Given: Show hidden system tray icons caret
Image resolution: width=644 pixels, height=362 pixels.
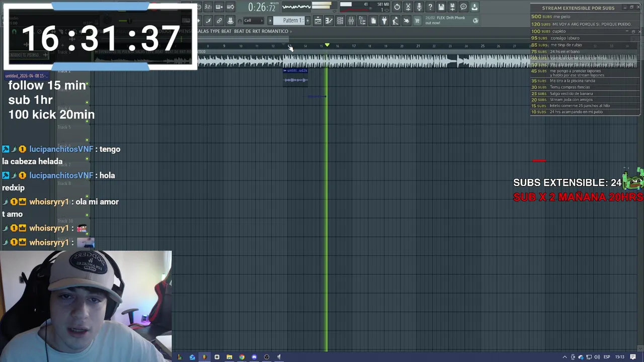Looking at the screenshot, I should [565, 357].
